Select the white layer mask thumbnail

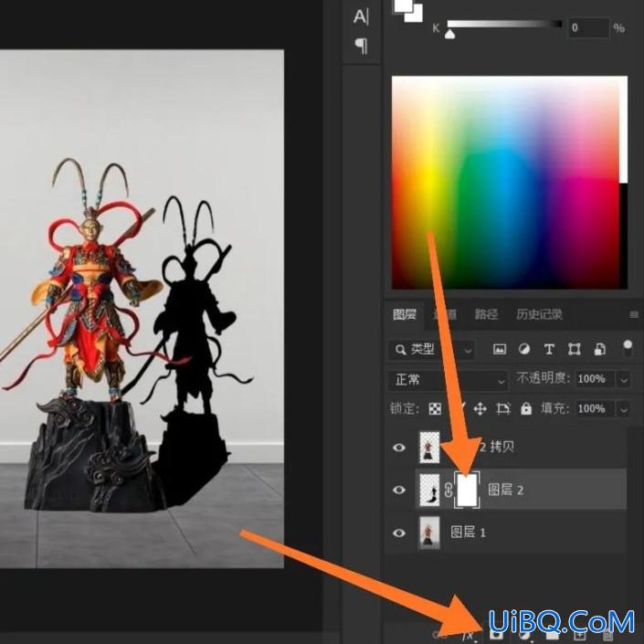467,490
